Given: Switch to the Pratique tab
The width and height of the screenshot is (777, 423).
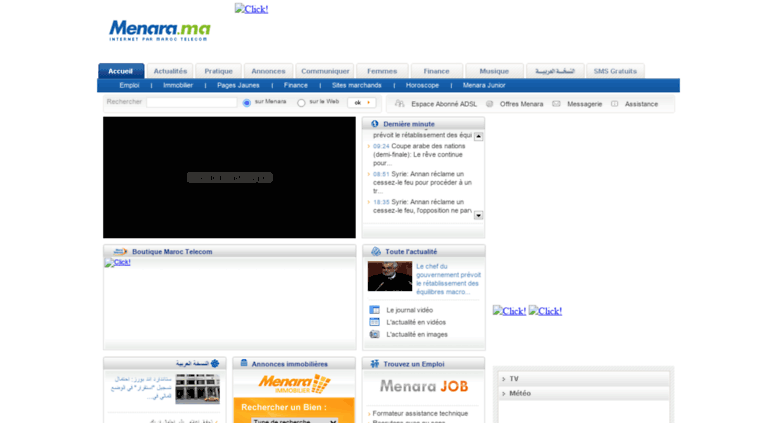Looking at the screenshot, I should click(219, 71).
